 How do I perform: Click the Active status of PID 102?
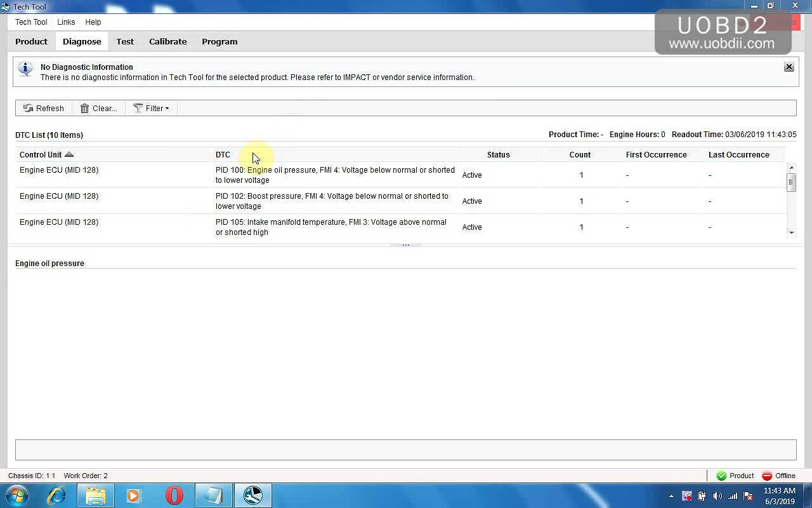(x=472, y=201)
